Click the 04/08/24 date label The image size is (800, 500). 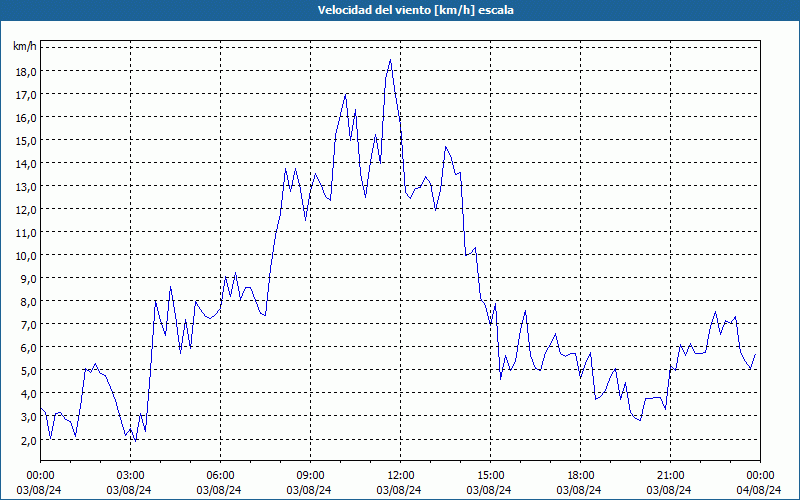point(759,490)
